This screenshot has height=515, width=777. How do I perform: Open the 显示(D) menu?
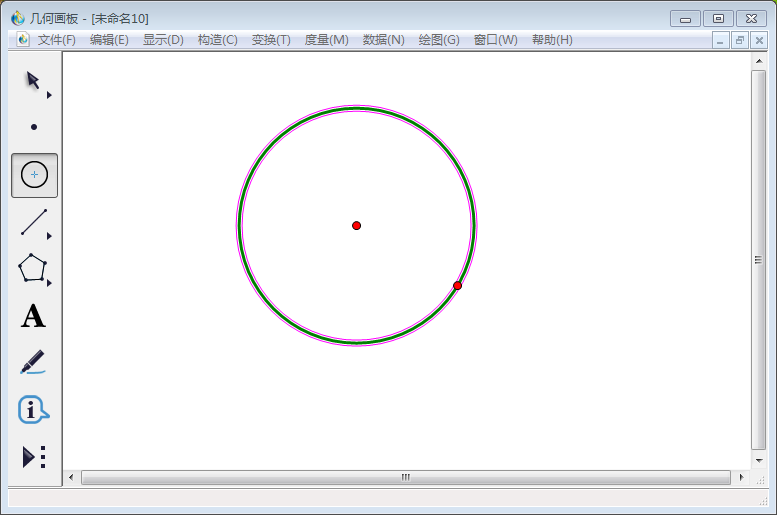(x=163, y=40)
